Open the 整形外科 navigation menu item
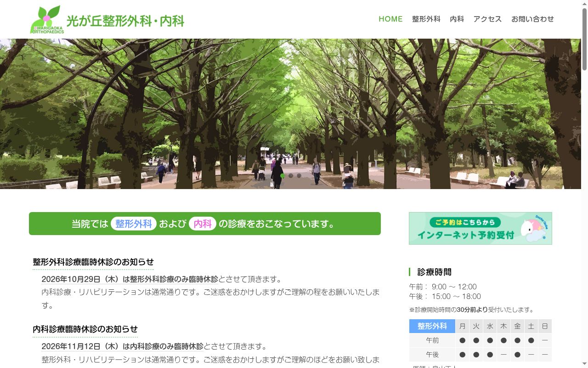 pyautogui.click(x=426, y=19)
